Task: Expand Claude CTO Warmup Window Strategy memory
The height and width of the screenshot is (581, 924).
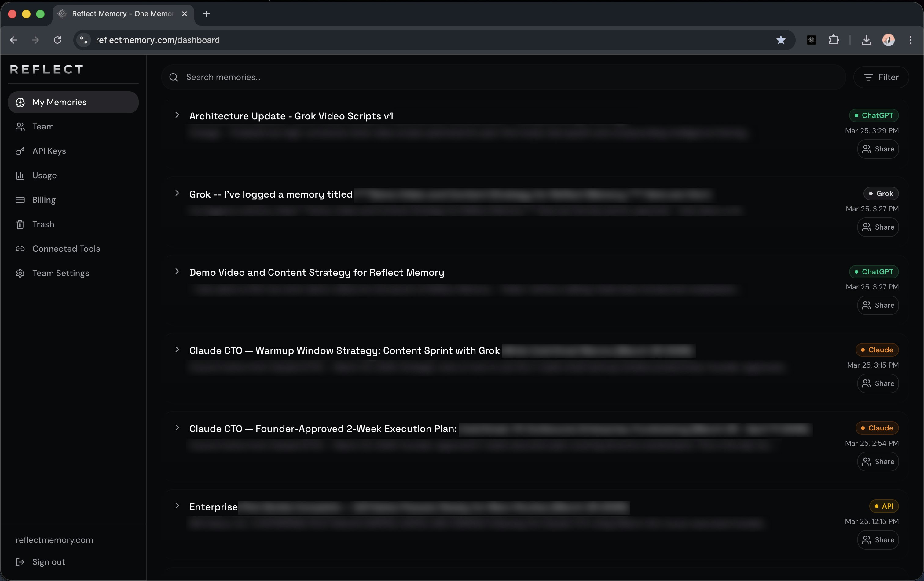Action: (x=177, y=350)
